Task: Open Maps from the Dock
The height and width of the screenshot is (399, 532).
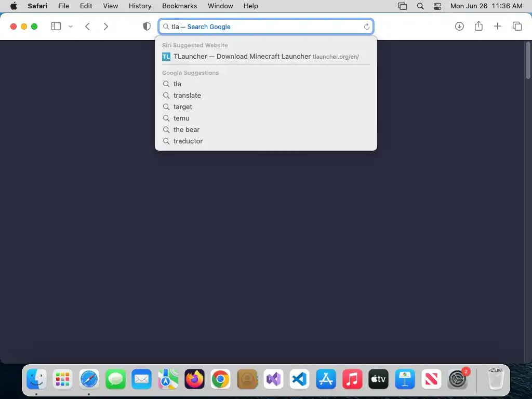Action: [x=168, y=379]
